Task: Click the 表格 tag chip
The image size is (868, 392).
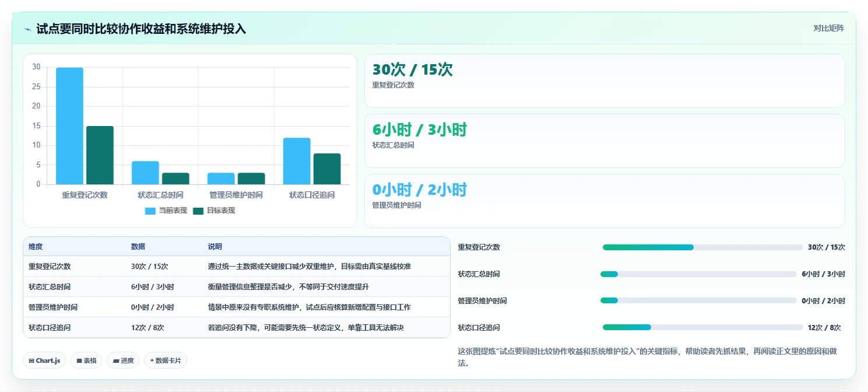Action: coord(86,360)
